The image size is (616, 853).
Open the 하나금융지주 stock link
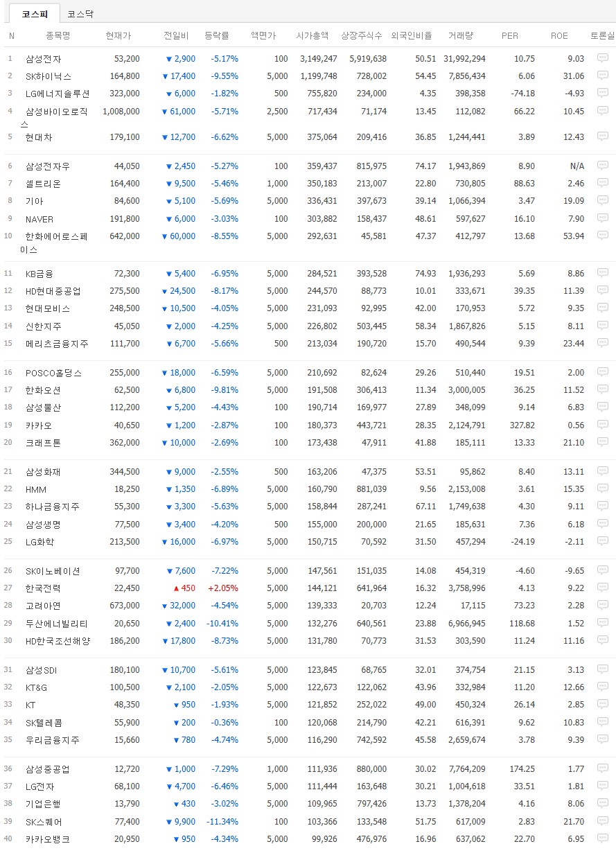coord(53,507)
